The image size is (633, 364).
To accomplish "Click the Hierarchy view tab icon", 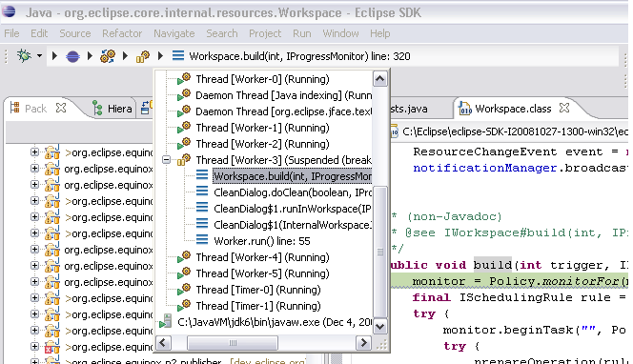I will (97, 108).
